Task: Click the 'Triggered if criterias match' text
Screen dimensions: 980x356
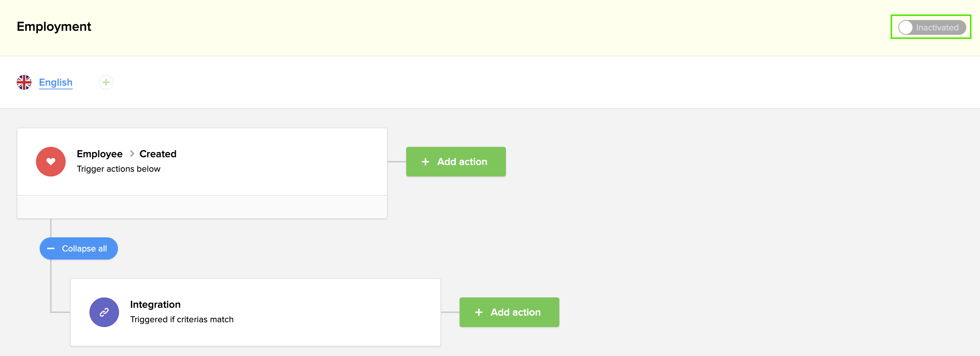Action: coord(181,320)
